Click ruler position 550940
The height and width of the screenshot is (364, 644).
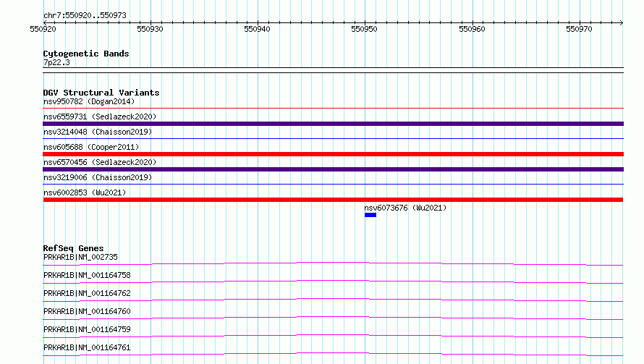click(257, 29)
